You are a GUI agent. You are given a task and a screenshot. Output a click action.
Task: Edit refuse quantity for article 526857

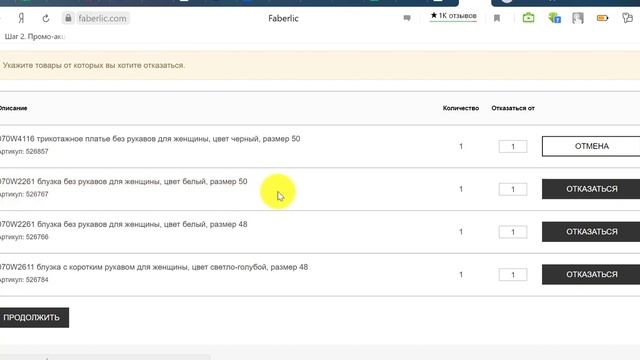coord(513,147)
